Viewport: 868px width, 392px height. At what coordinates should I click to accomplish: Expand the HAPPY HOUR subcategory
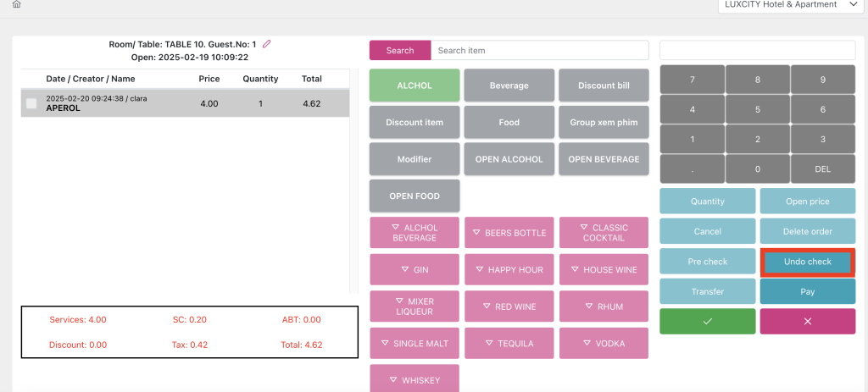(x=509, y=270)
